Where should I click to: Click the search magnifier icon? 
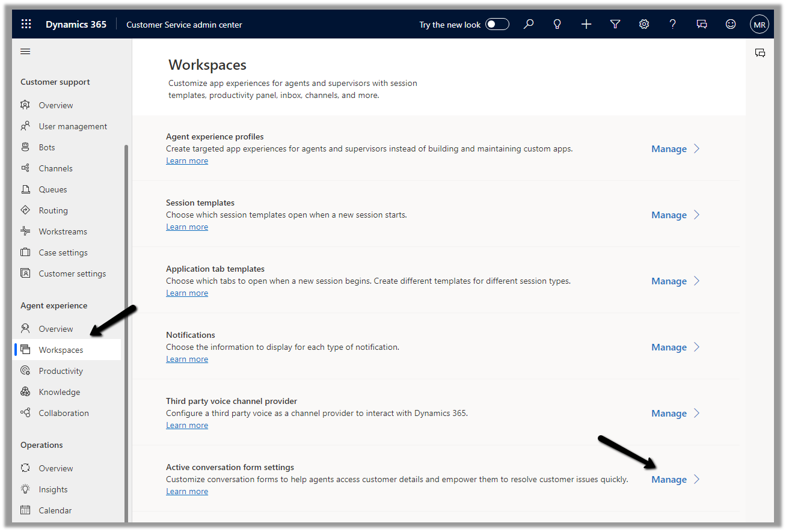click(529, 24)
